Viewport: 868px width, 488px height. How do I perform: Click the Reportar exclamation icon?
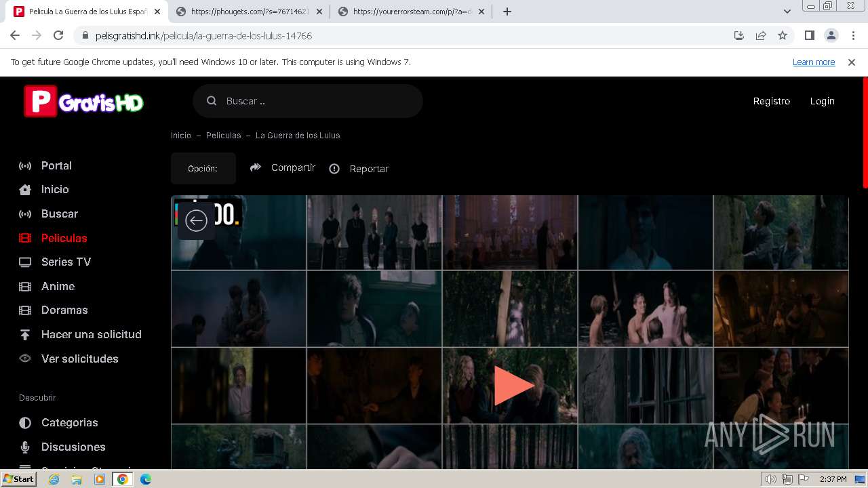(334, 169)
